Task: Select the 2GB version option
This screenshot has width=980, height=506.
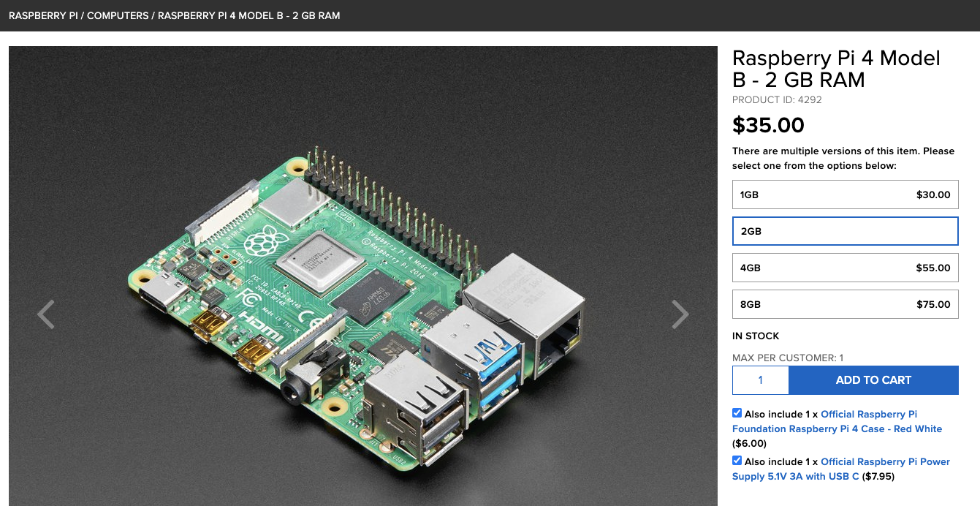Action: tap(845, 231)
